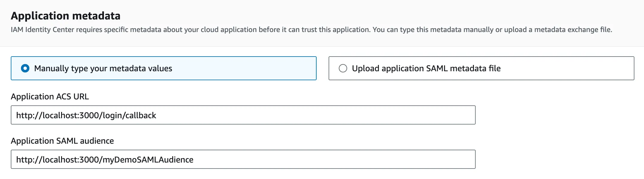Click the "Application SAML audience" field label

pyautogui.click(x=62, y=141)
